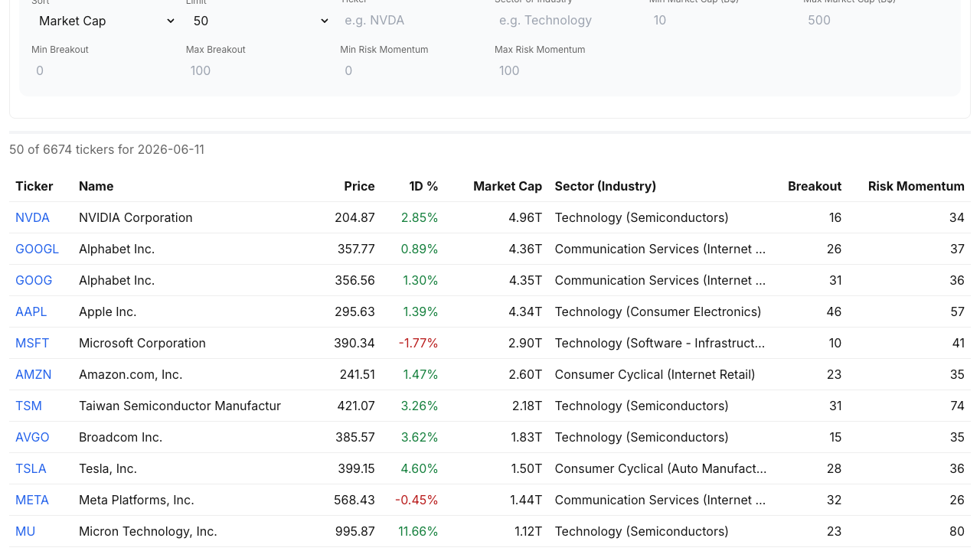The height and width of the screenshot is (551, 980).
Task: Open the GOOG ticker link
Action: [34, 280]
